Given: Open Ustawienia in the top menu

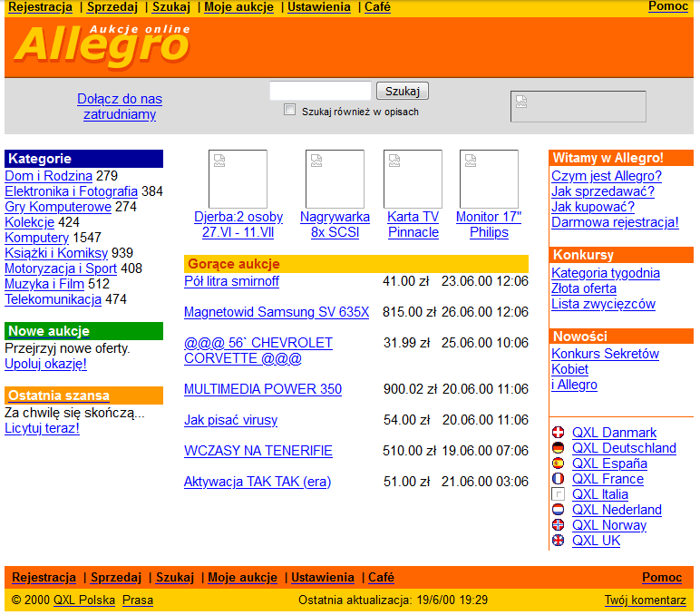Looking at the screenshot, I should click(319, 7).
